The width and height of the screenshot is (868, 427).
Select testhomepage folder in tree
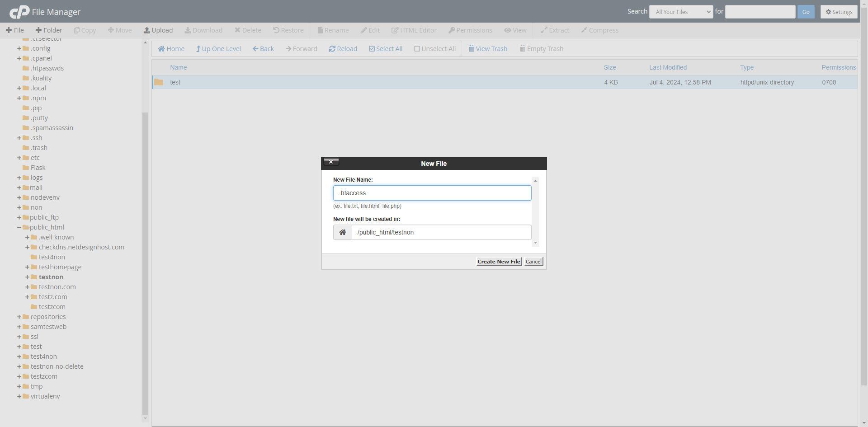tap(60, 267)
